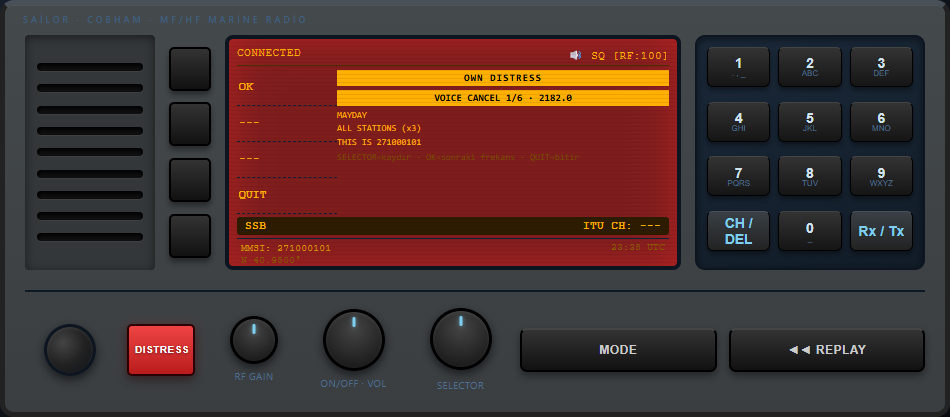The image size is (950, 417).
Task: Click keypad key 3 DEF
Action: point(881,67)
